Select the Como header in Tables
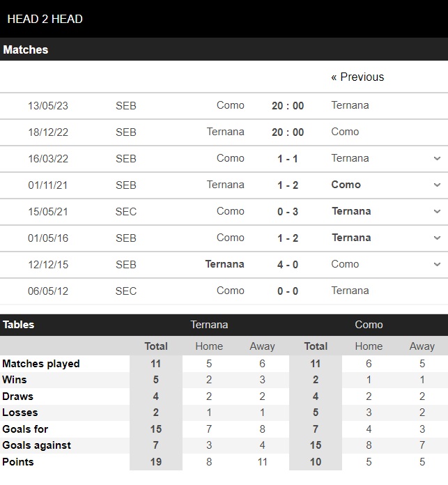The height and width of the screenshot is (485, 448). [x=369, y=325]
